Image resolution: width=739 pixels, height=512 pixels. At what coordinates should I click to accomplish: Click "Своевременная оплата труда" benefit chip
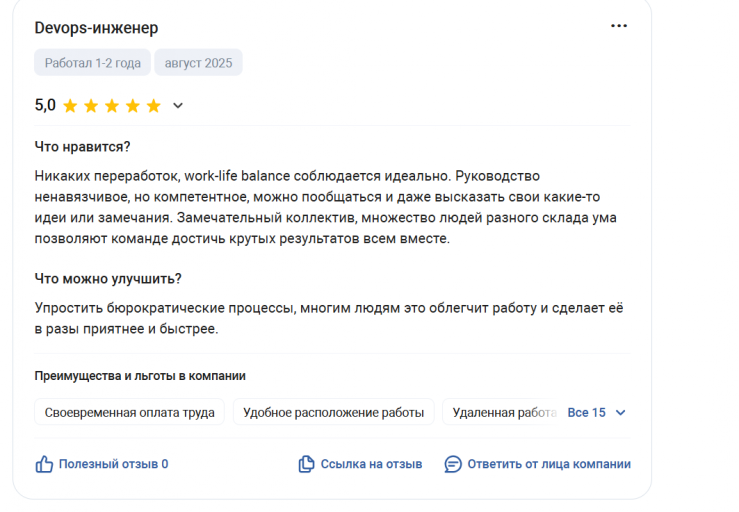[x=129, y=412]
